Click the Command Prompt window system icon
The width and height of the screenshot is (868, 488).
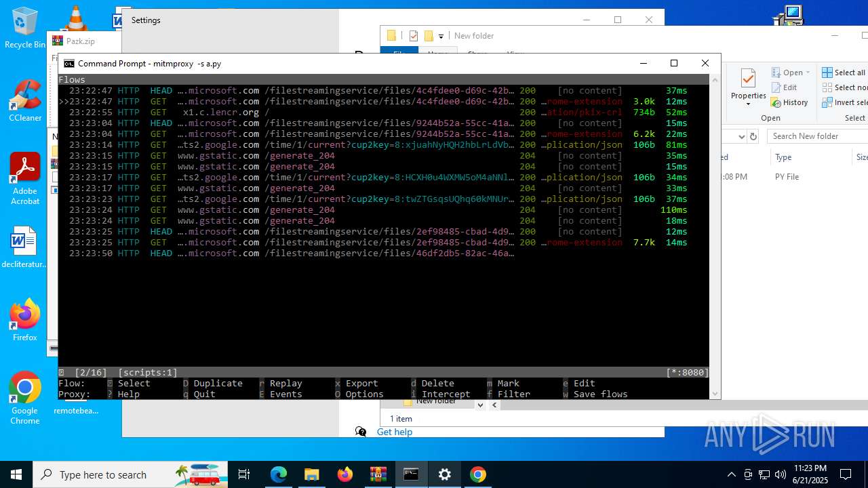[x=69, y=64]
